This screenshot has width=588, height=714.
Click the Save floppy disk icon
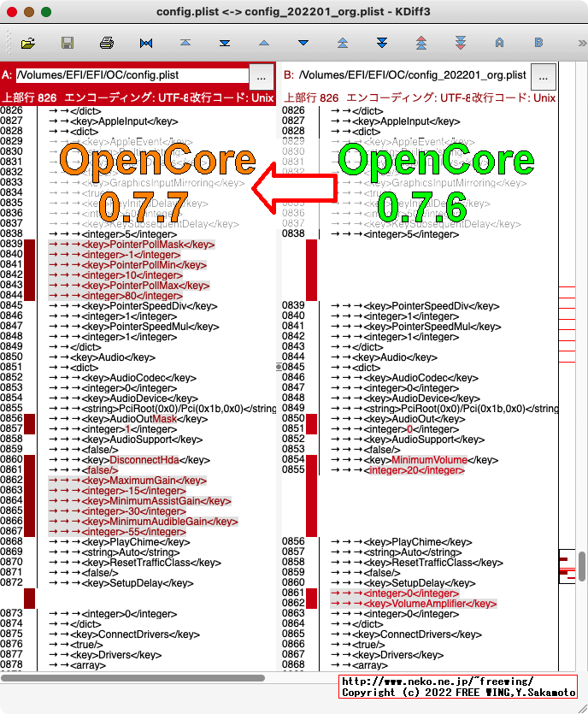68,44
